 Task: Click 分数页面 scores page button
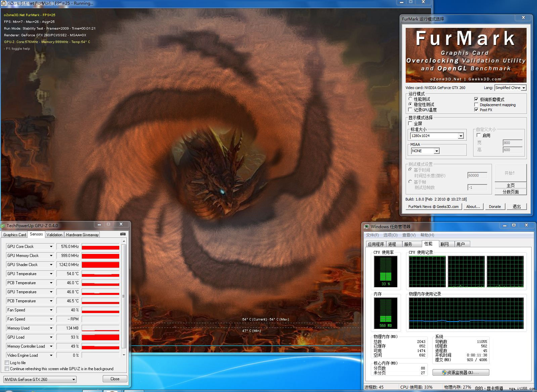pyautogui.click(x=510, y=192)
